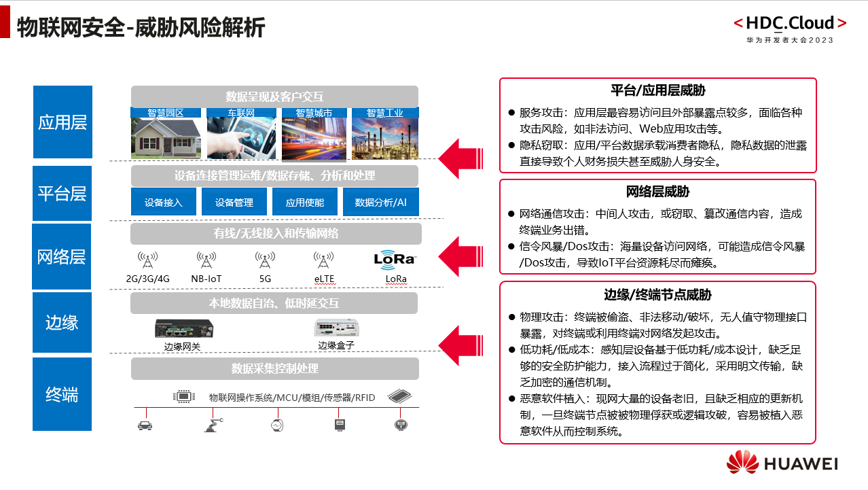Viewport: 868px width, 490px height.
Task: Click the eLTE antenna tower icon
Action: pos(324,261)
